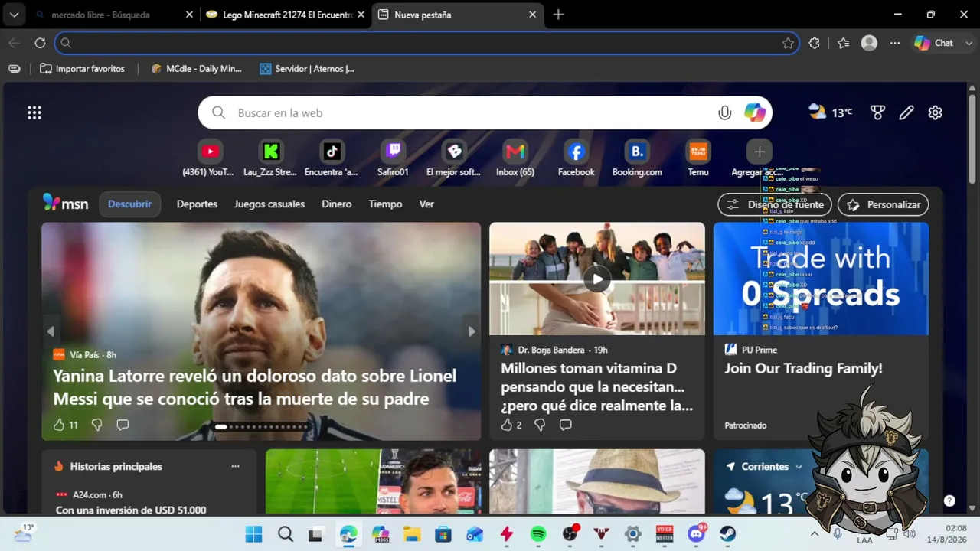Open the Twitch Safiro01 shortcut
Viewport: 980px width, 551px height.
(393, 152)
